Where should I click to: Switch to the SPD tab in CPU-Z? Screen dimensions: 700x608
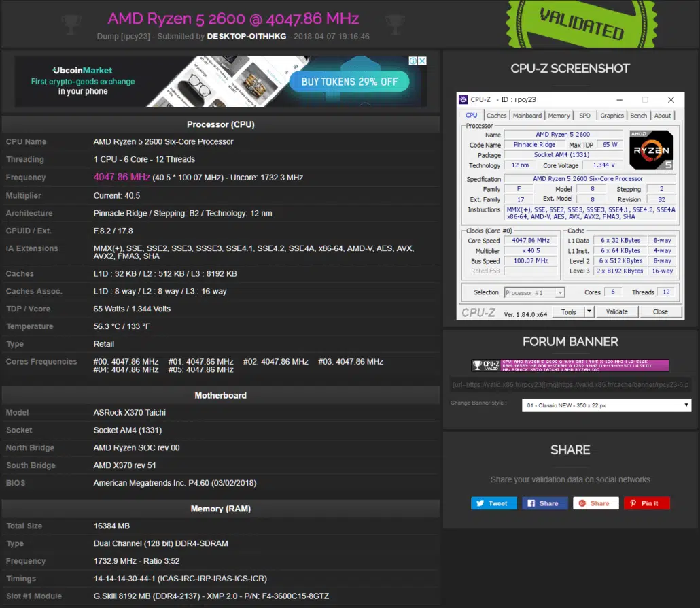[584, 115]
